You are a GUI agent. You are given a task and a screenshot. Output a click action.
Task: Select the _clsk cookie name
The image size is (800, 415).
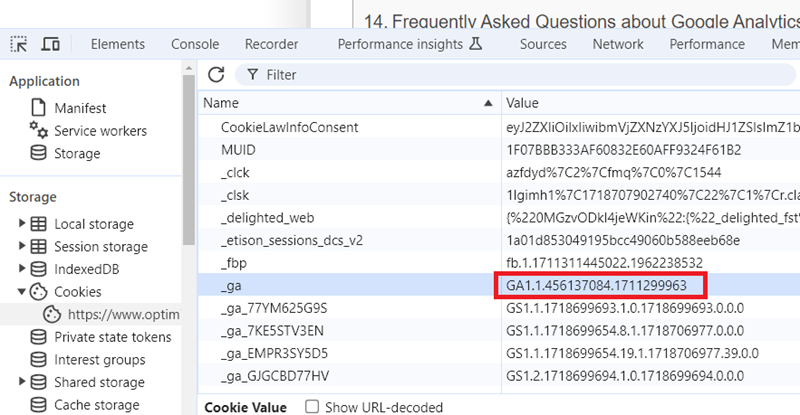tap(235, 195)
